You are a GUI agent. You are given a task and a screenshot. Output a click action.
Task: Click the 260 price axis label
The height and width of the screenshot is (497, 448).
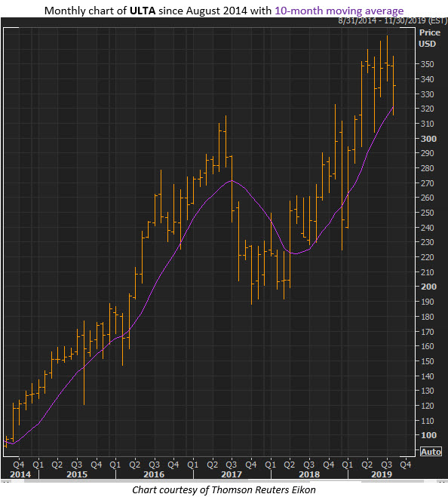427,198
